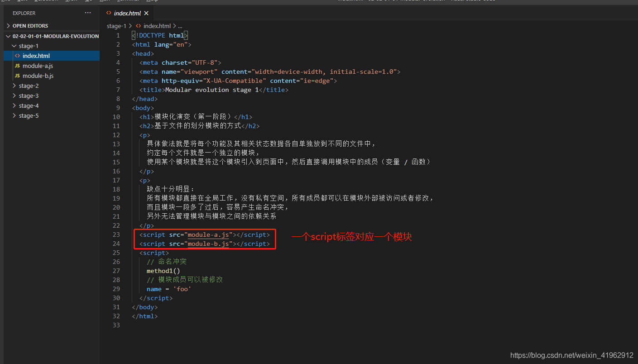
Task: Select index.html in the explorer tree
Action: 51,56
